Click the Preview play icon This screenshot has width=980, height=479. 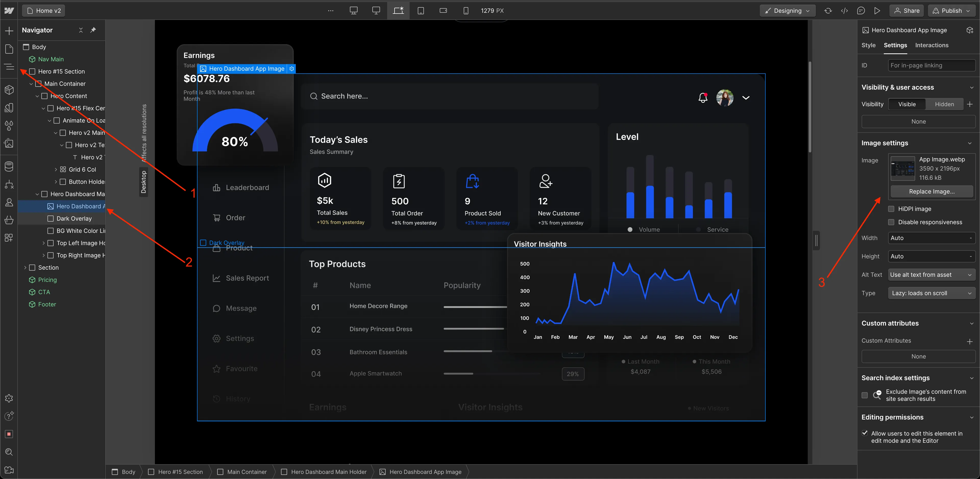[x=877, y=11]
